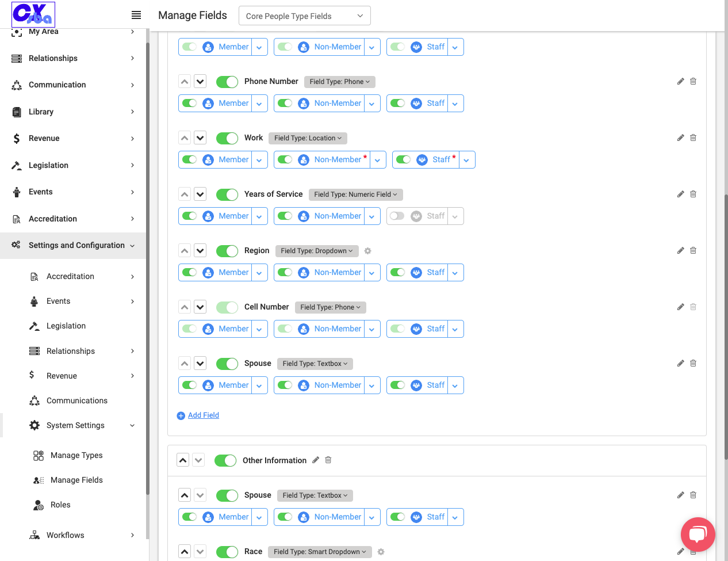Open Field Type: Location dropdown

[308, 138]
